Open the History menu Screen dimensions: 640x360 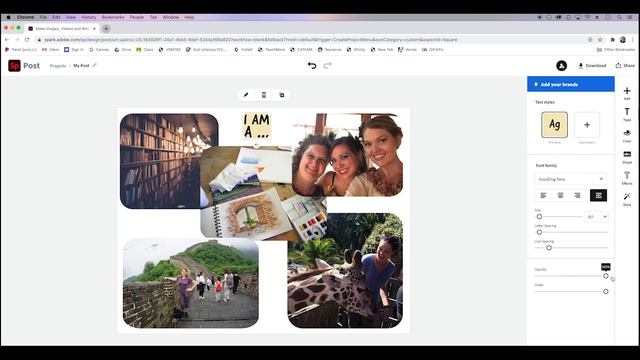point(89,18)
